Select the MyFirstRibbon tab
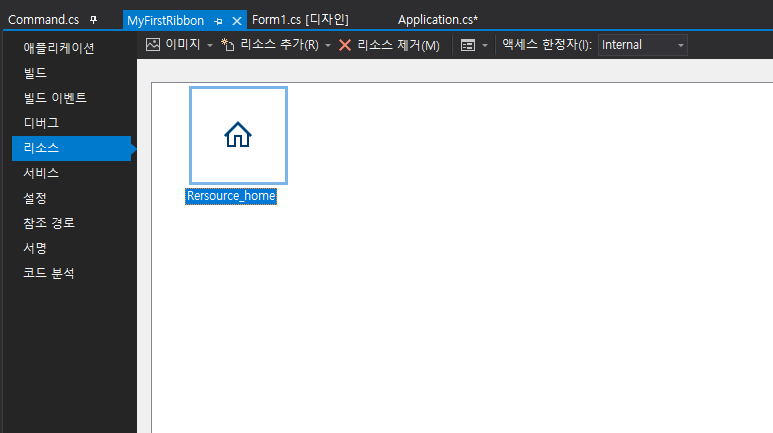The width and height of the screenshot is (773, 433). (165, 21)
